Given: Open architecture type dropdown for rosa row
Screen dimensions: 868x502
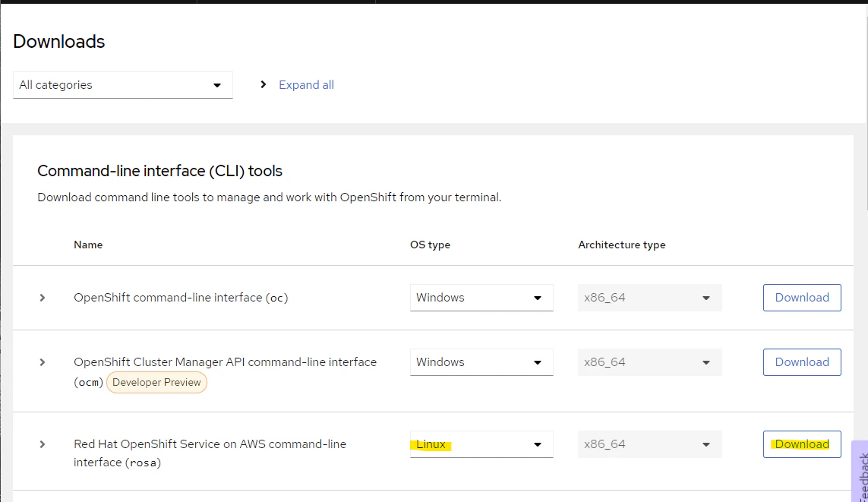Looking at the screenshot, I should pyautogui.click(x=650, y=444).
